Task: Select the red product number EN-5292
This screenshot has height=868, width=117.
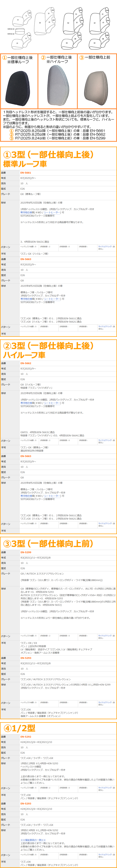Action: (26, 737)
